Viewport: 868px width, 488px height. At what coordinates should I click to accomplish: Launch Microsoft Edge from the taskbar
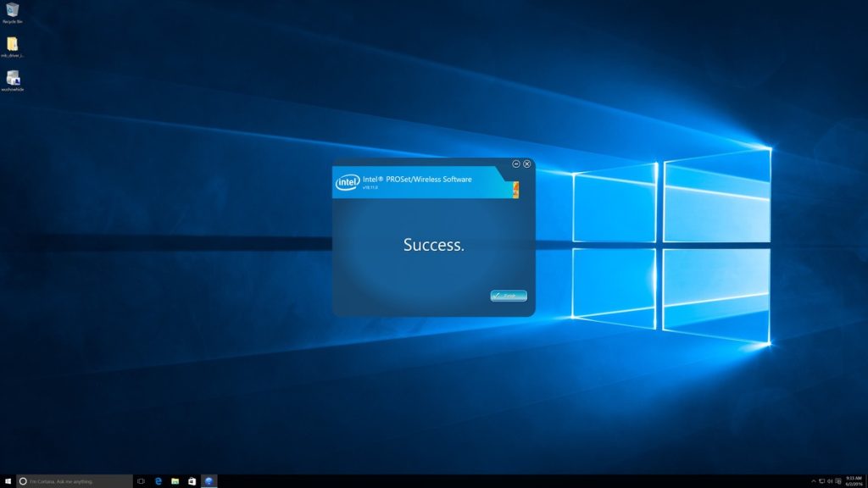pos(158,480)
